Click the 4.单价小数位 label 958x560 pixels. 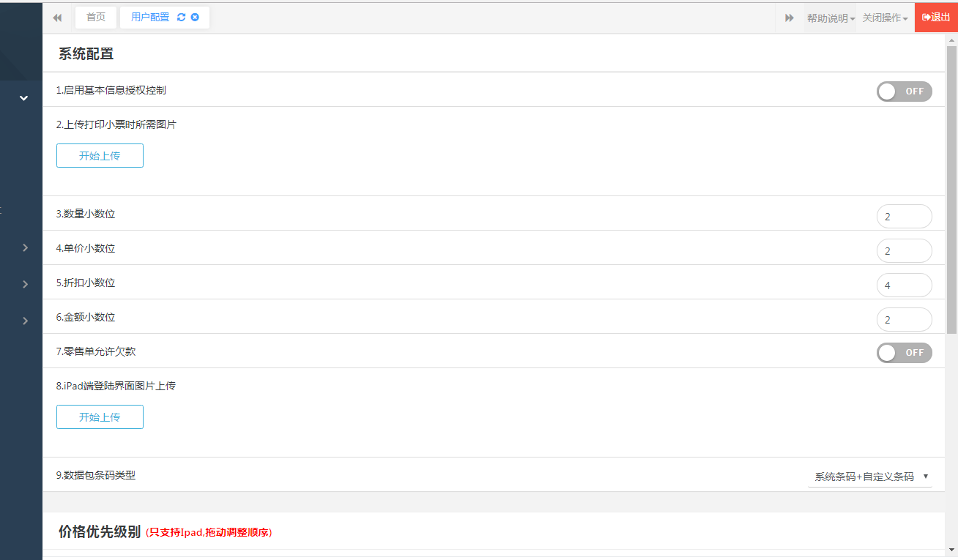tap(86, 248)
